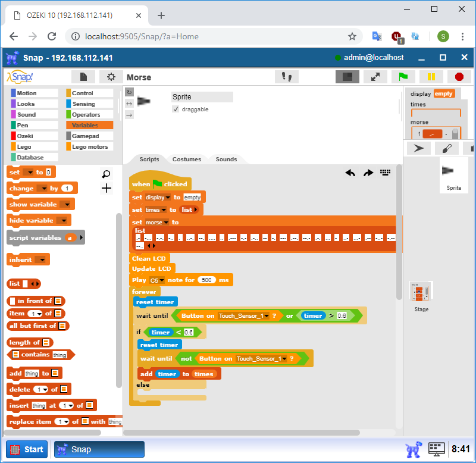Click the morse list watcher scrollbar
476x463 pixels.
coord(455,133)
